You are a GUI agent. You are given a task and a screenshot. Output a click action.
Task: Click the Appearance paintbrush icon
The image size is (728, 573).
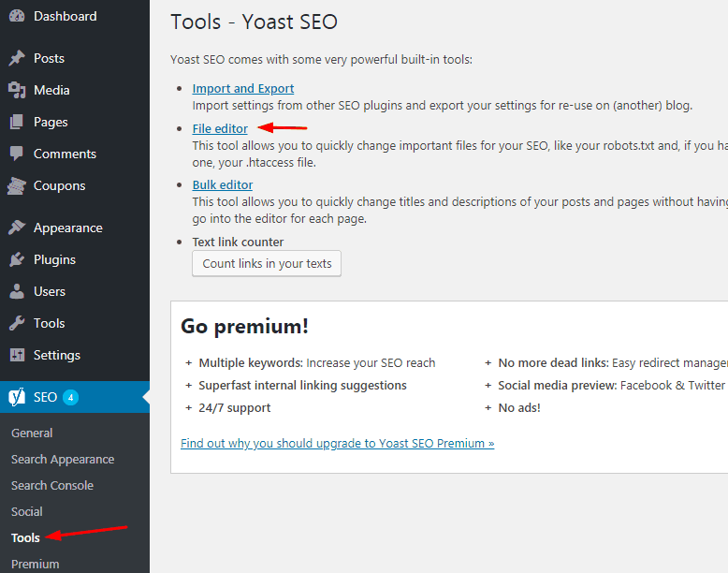(17, 228)
